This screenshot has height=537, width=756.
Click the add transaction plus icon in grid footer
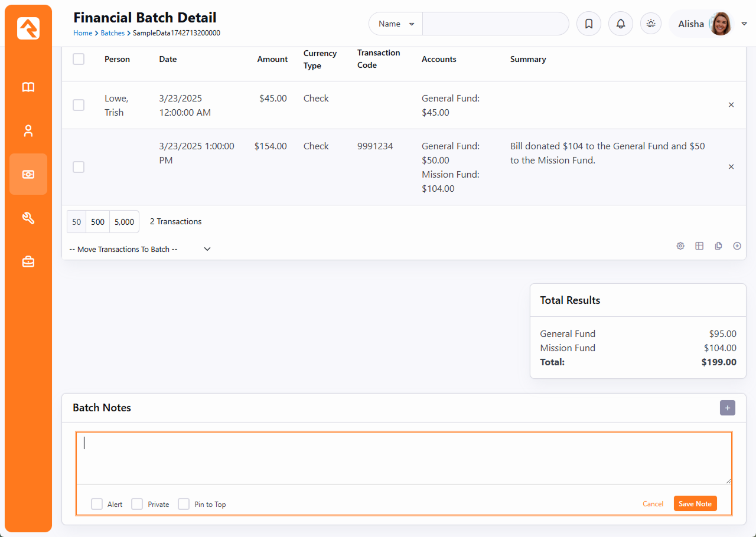737,246
